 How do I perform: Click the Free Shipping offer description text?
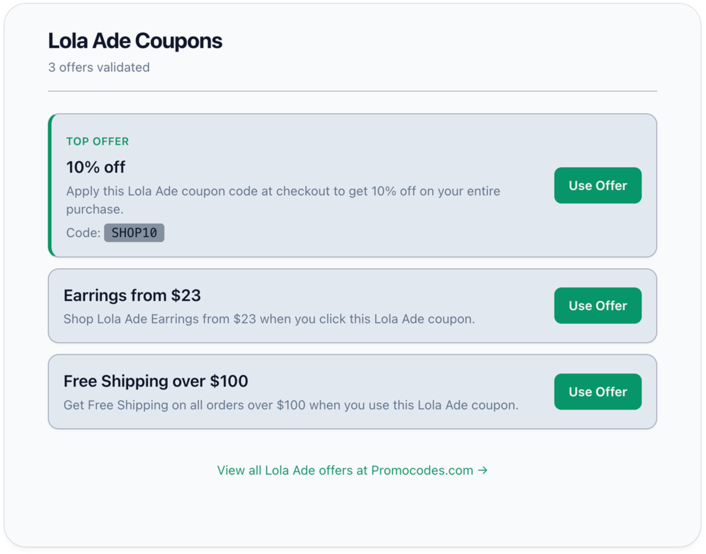(x=290, y=406)
